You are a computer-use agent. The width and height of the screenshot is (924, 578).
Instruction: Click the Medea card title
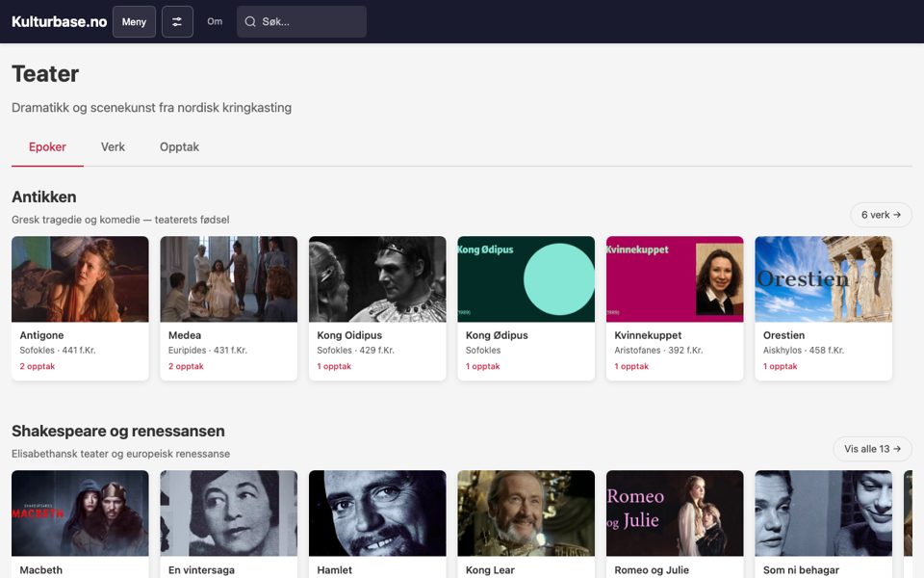(185, 335)
